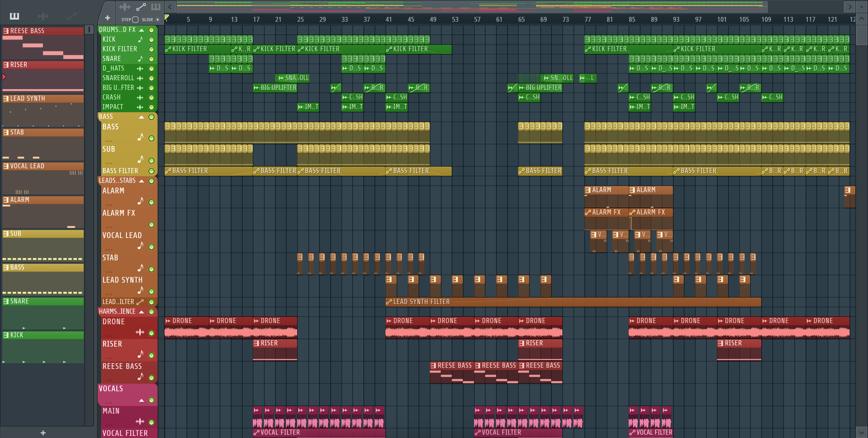Viewport: 868px width, 438px height.
Task: Click the VOCAL FILTER track name
Action: 125,433
